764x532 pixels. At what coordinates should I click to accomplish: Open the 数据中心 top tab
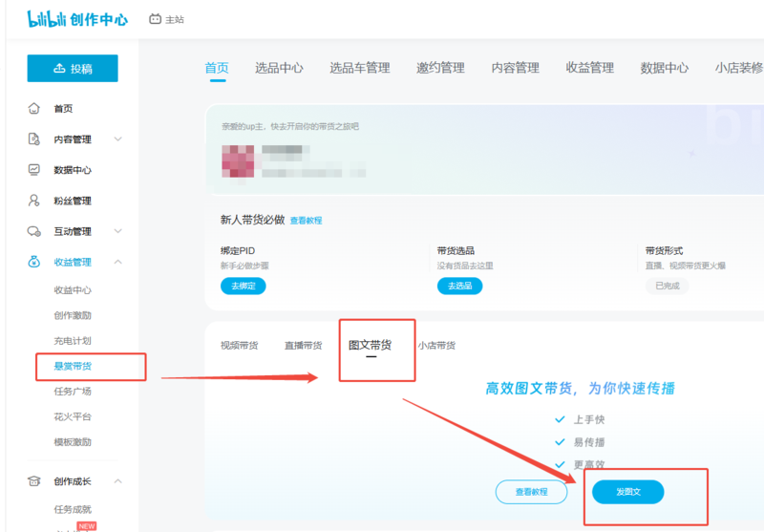click(x=665, y=68)
